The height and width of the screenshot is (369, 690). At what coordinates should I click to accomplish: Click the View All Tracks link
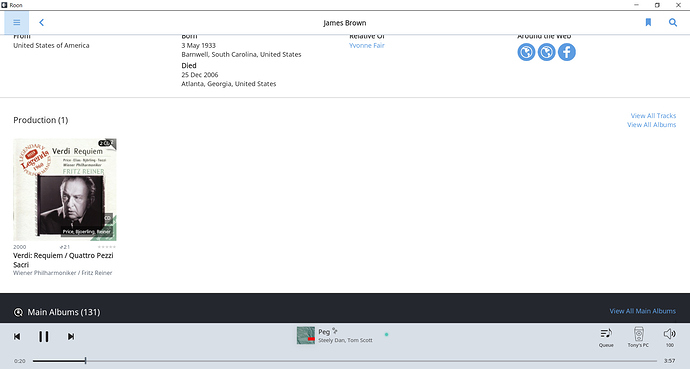point(653,116)
